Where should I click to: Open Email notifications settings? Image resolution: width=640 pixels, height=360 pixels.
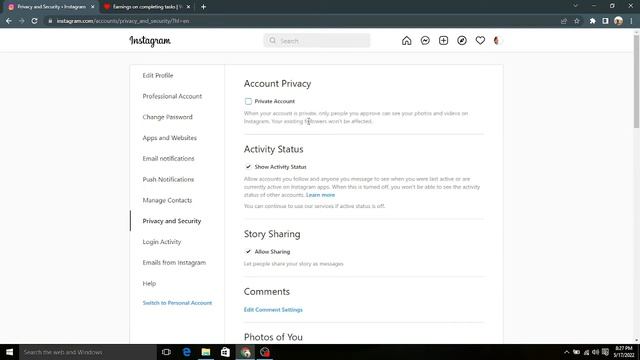168,158
